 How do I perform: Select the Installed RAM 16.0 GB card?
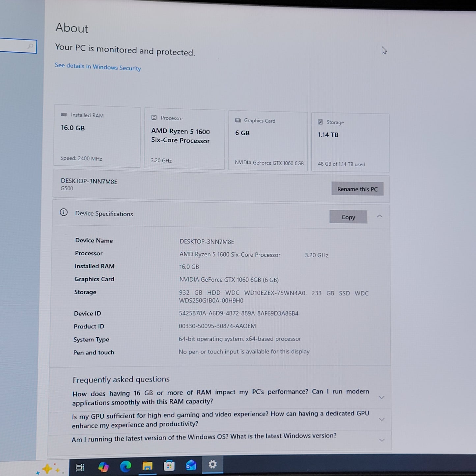click(97, 136)
